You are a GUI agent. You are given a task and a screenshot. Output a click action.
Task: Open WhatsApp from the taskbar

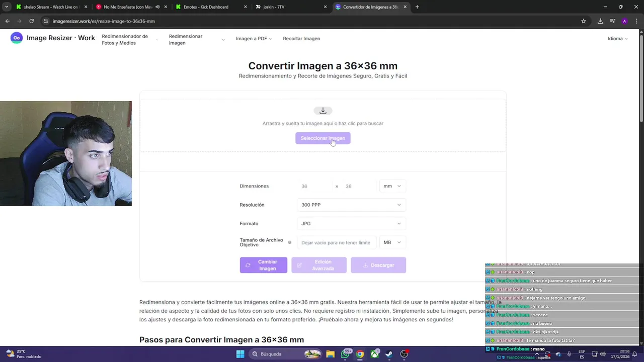point(345,354)
